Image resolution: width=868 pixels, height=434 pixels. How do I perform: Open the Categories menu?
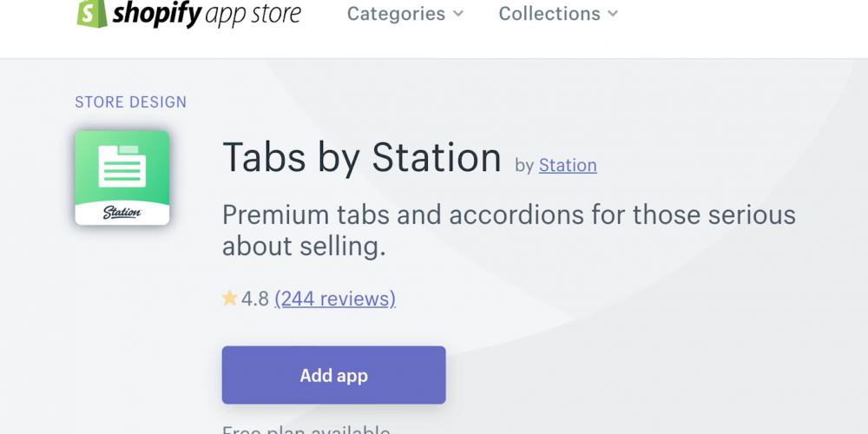coord(397,14)
